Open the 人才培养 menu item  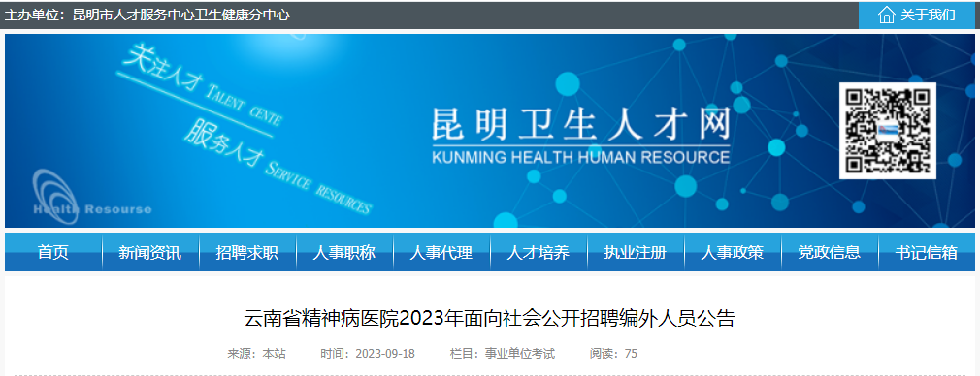click(539, 252)
